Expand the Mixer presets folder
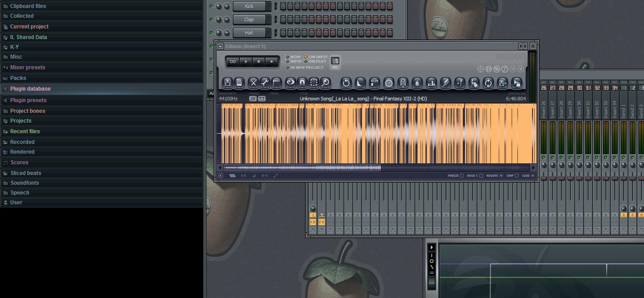Screen dimensions: 644x298 point(102,68)
